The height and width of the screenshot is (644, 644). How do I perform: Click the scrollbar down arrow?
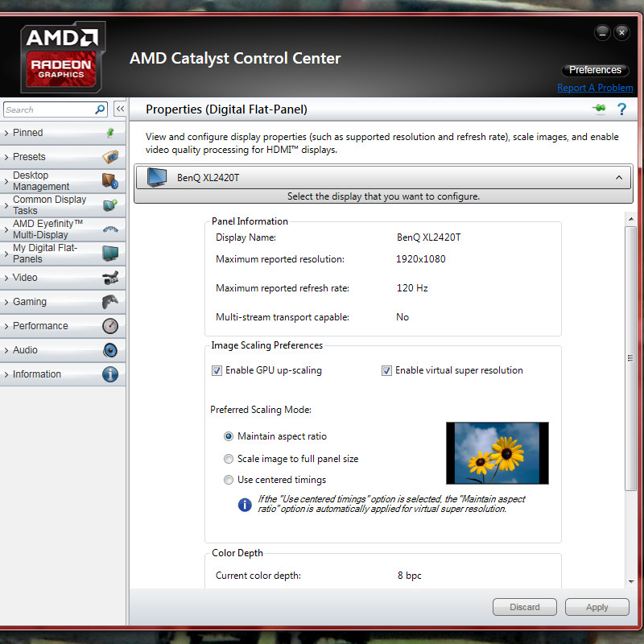tap(631, 581)
